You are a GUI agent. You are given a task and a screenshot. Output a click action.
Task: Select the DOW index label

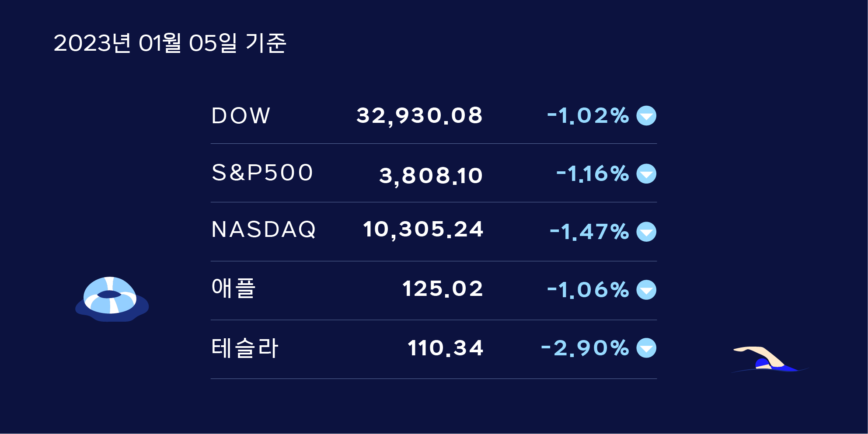[x=241, y=116]
